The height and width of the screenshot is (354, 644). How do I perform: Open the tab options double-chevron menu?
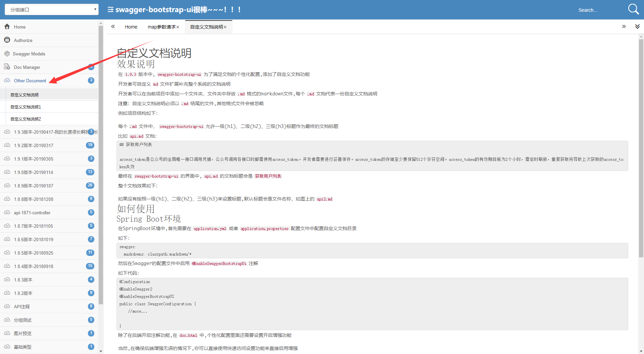(x=637, y=27)
